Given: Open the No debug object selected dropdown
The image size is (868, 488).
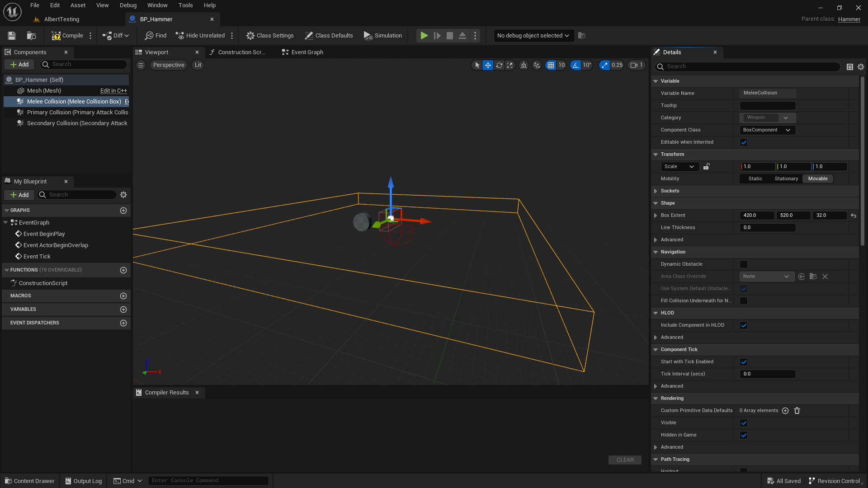Looking at the screenshot, I should click(533, 35).
